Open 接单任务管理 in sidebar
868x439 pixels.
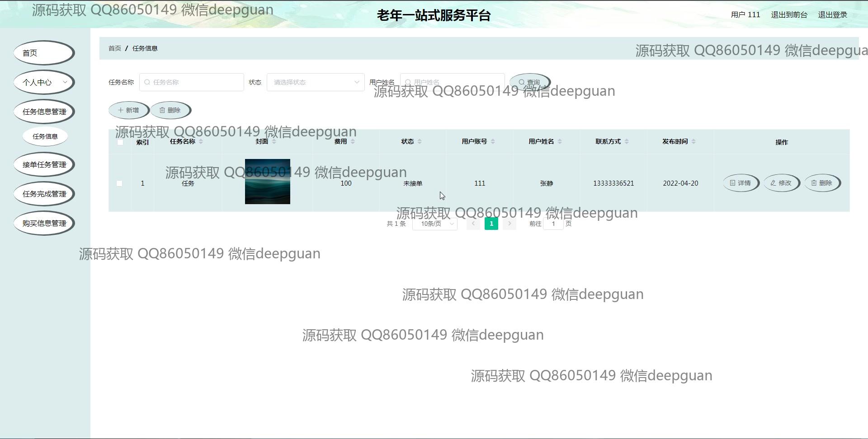(x=44, y=164)
